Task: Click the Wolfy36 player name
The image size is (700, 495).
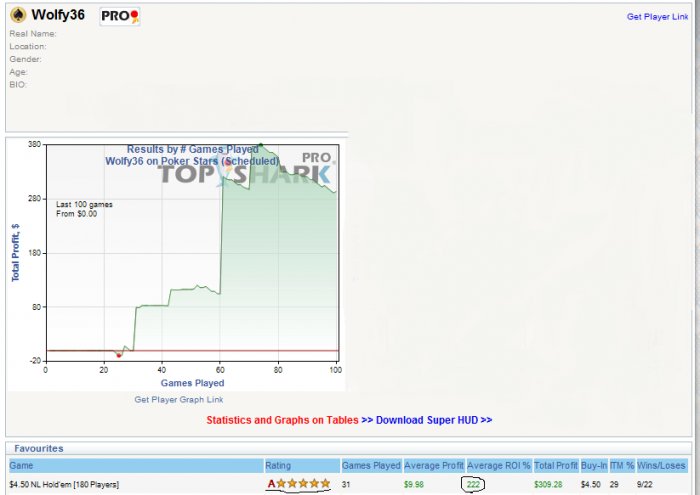Action: pos(58,15)
